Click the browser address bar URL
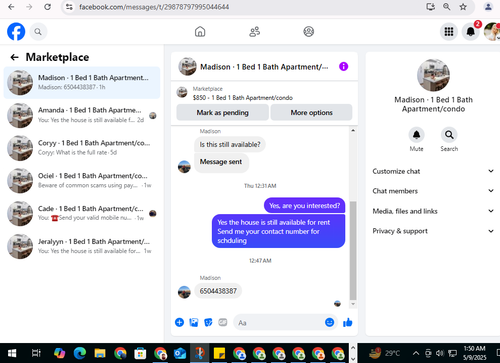500x363 pixels. 154,7
